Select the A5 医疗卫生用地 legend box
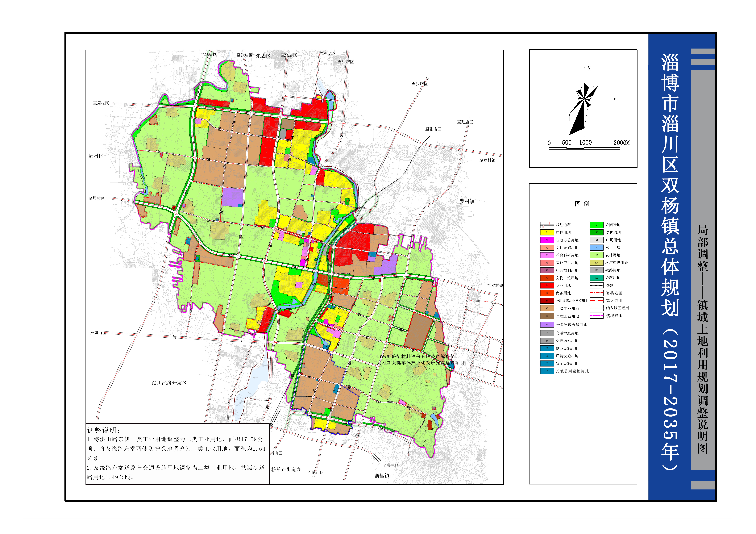Image resolution: width=756 pixels, height=534 pixels. (547, 263)
